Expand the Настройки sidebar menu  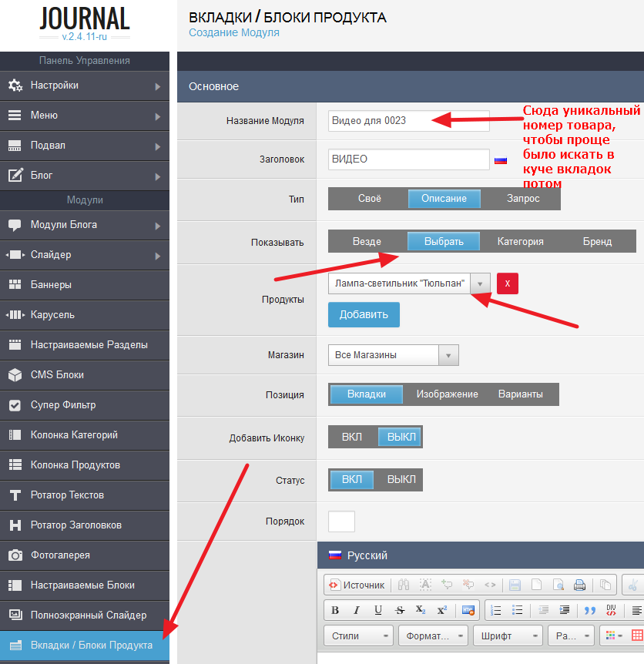[85, 86]
